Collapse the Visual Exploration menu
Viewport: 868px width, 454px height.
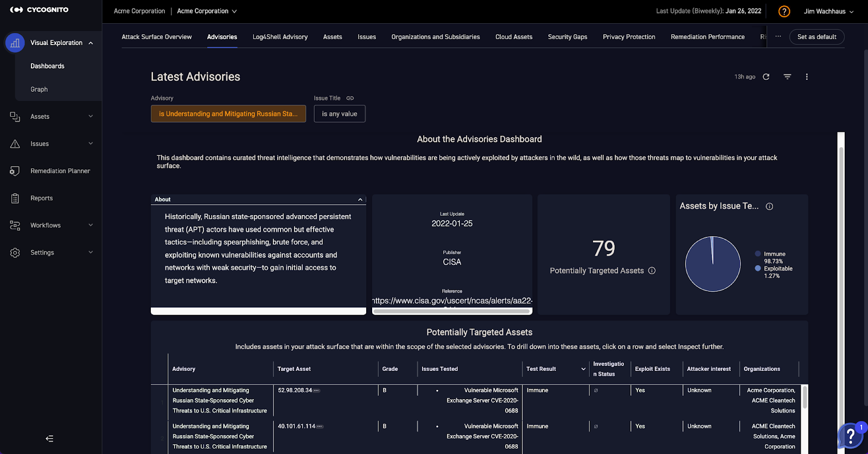(91, 43)
